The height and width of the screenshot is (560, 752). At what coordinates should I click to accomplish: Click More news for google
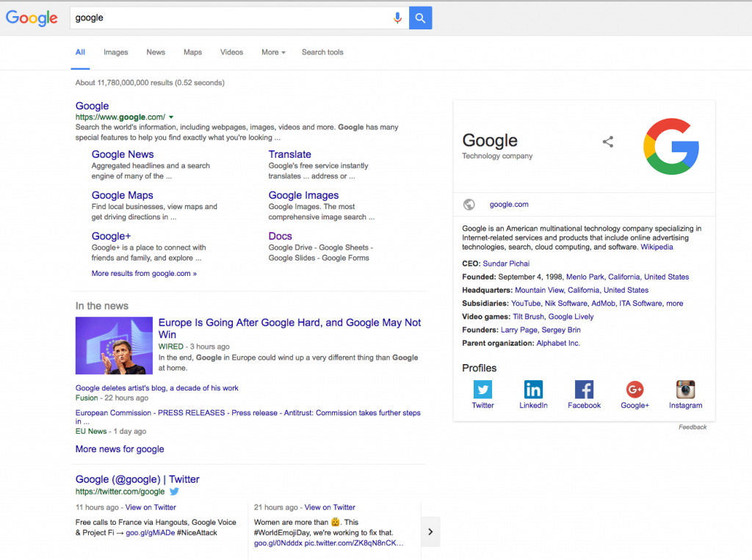(120, 449)
